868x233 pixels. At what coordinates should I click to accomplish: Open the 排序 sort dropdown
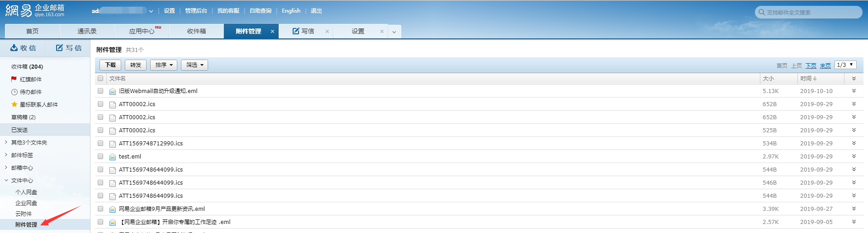click(x=164, y=65)
